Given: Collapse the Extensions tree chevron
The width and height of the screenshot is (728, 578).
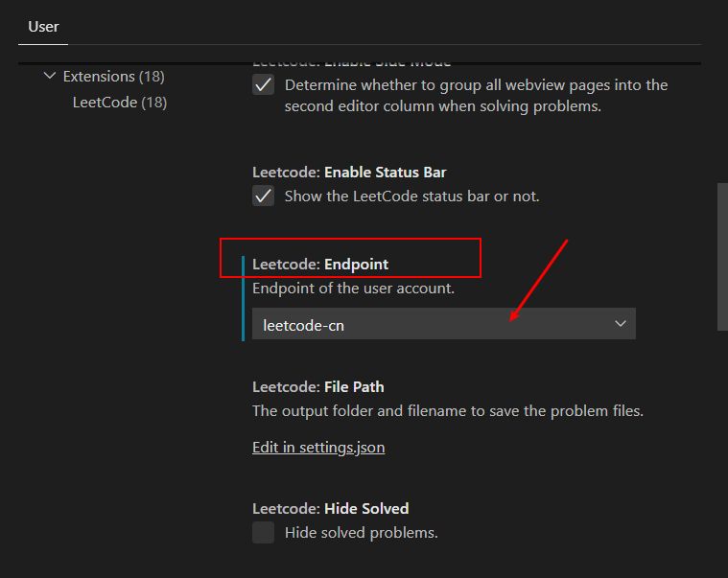Looking at the screenshot, I should (x=50, y=77).
